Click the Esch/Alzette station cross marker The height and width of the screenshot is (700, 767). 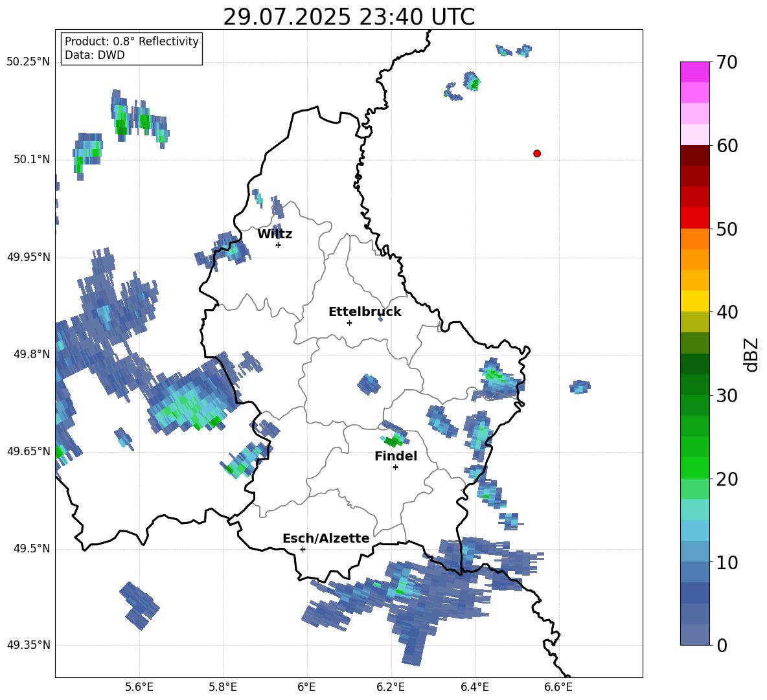pyautogui.click(x=303, y=549)
